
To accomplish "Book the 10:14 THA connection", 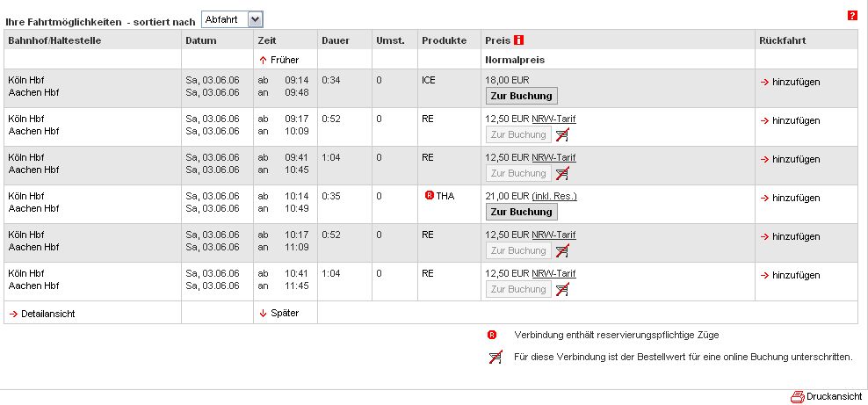I will [x=522, y=212].
